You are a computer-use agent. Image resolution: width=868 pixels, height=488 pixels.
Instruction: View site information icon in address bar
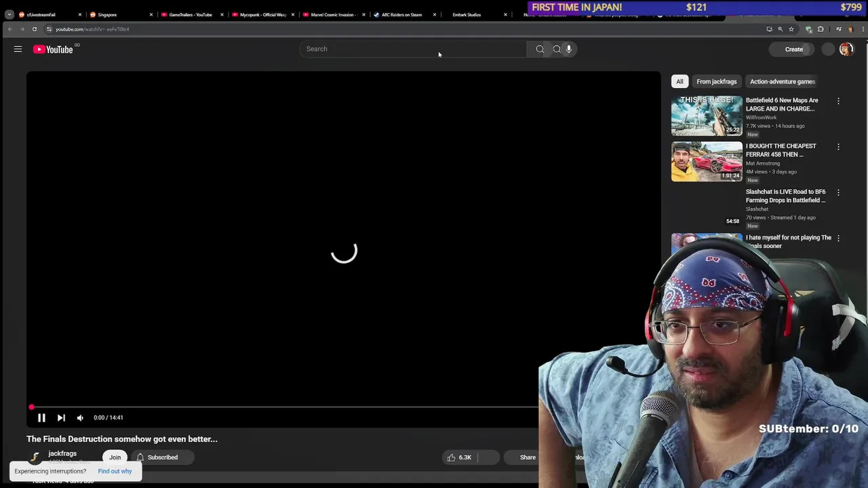[x=49, y=29]
